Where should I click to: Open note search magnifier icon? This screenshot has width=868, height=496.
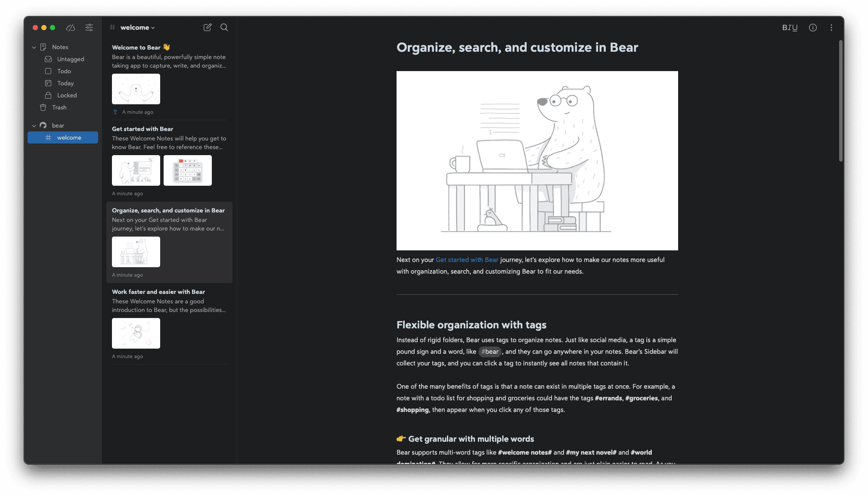click(x=224, y=28)
